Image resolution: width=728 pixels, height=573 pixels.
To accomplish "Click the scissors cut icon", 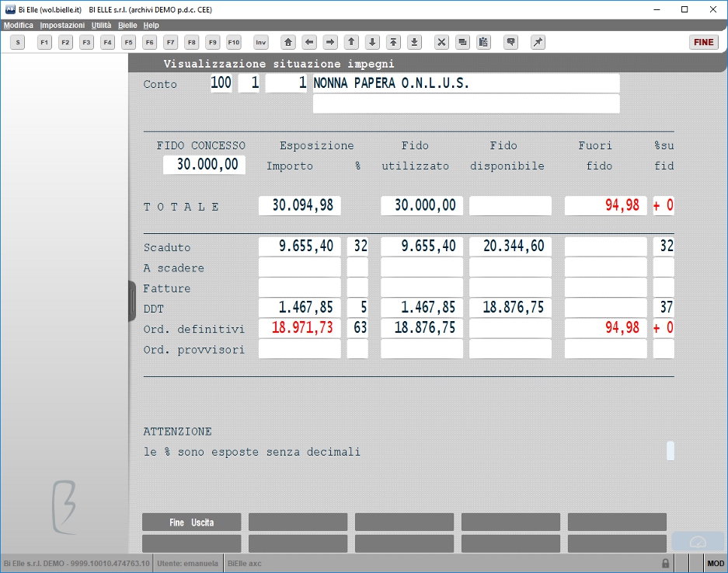I will [441, 42].
